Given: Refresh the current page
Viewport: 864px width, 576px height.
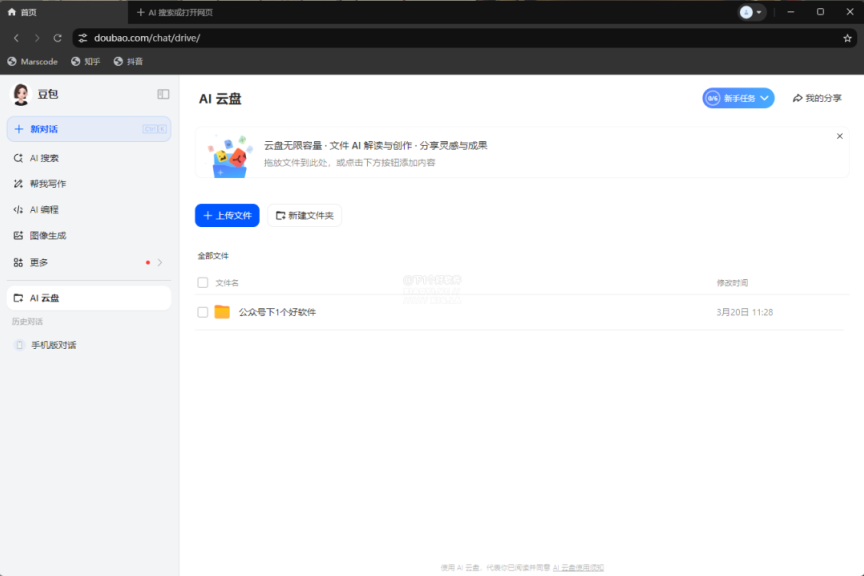Looking at the screenshot, I should [x=58, y=37].
